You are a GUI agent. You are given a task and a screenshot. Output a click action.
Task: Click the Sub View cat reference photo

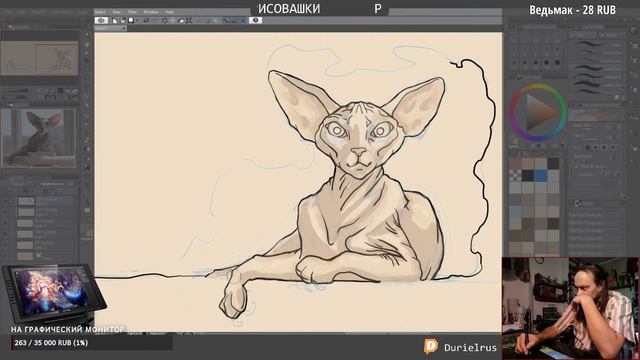(x=39, y=138)
